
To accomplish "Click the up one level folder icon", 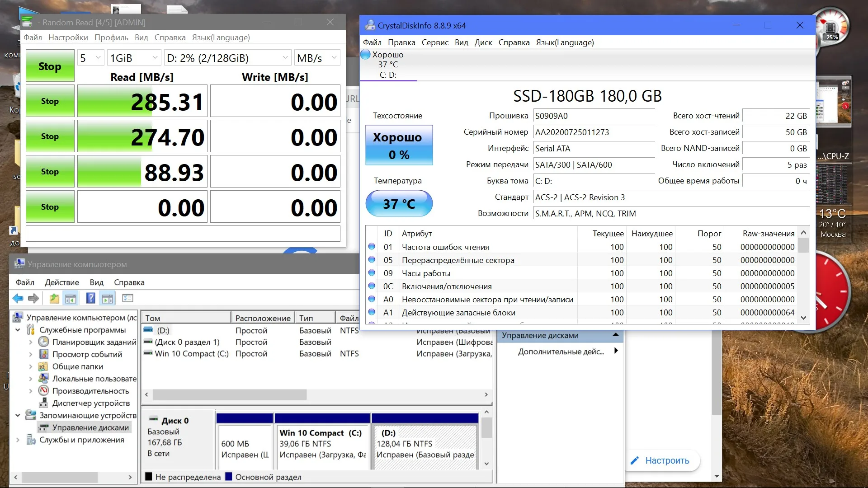I will [54, 298].
